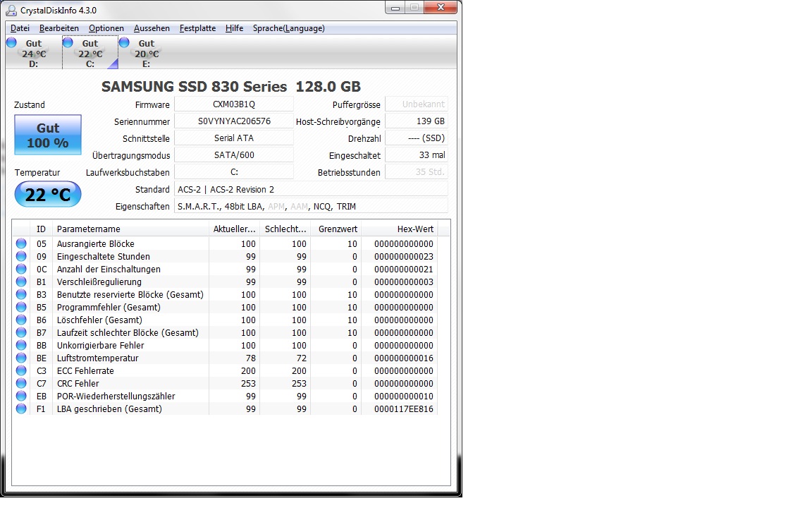Click hex value 000000000023
The height and width of the screenshot is (508, 812).
(x=404, y=257)
